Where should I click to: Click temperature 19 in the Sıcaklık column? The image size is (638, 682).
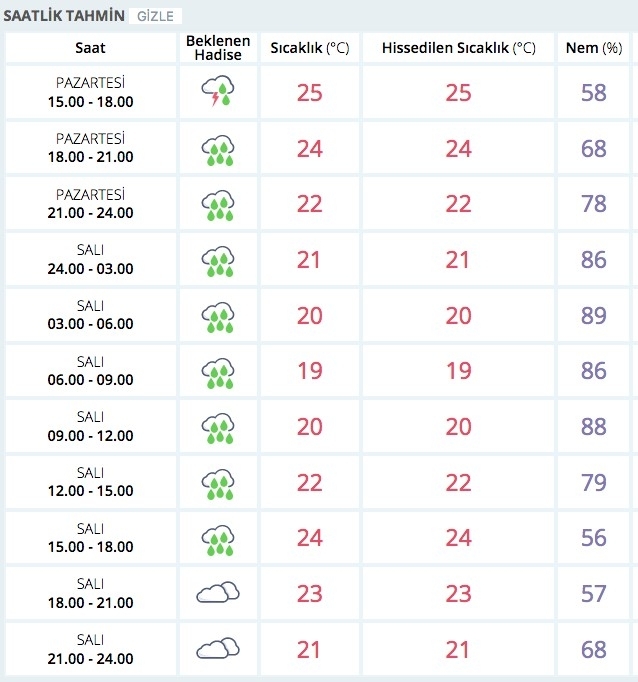point(309,371)
